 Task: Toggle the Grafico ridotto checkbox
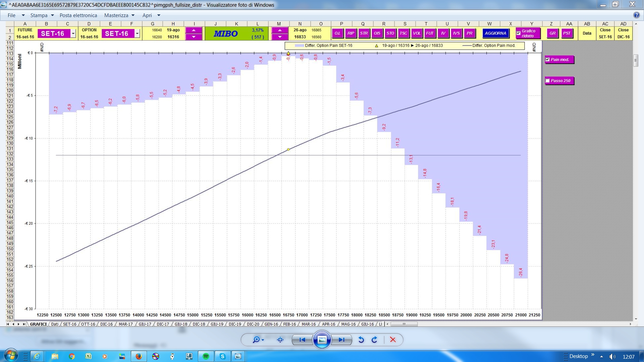(519, 33)
